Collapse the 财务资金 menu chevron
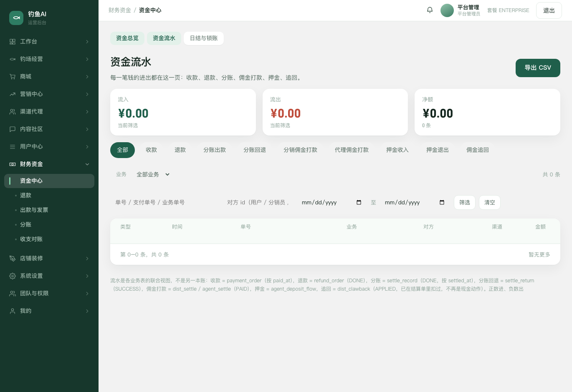Screen dimensions: 572x392 [x=87, y=164]
